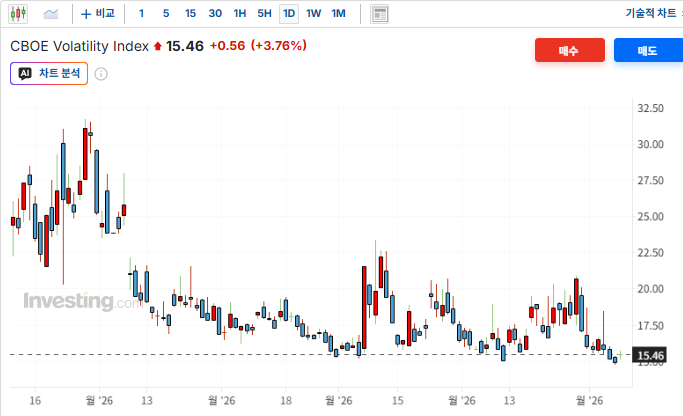Click the CBOE Volatility Index title

[79, 46]
